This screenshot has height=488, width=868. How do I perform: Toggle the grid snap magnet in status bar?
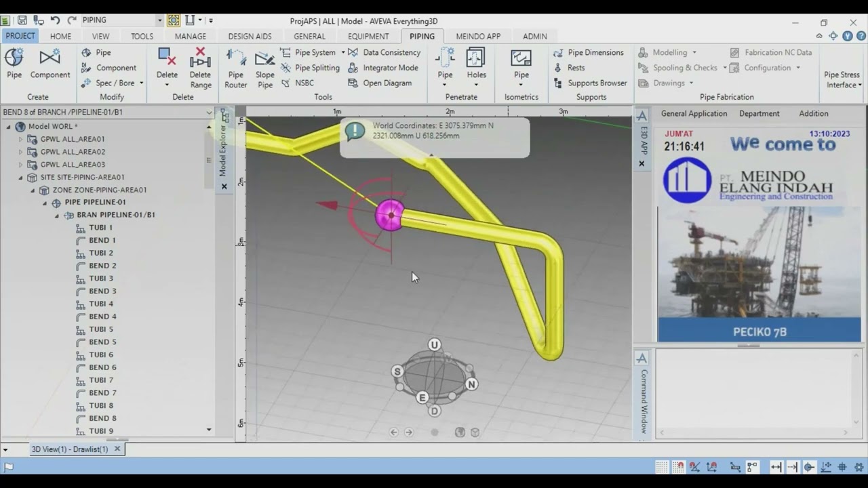click(678, 467)
